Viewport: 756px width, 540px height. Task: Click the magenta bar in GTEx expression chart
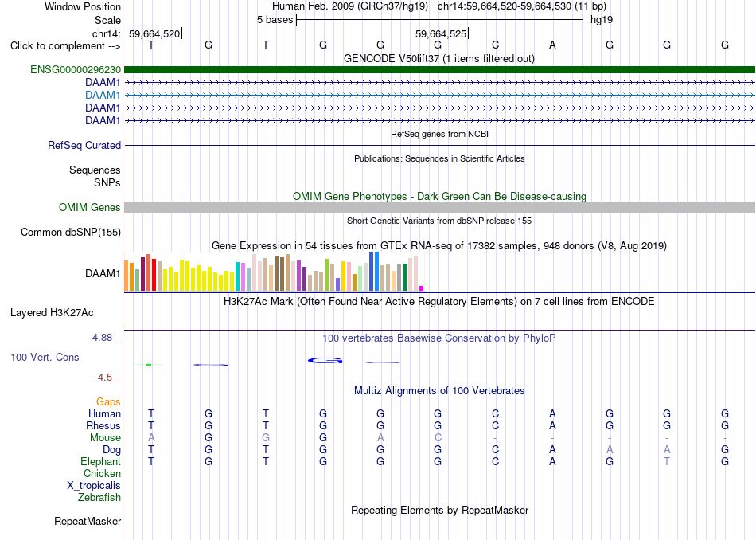422,288
